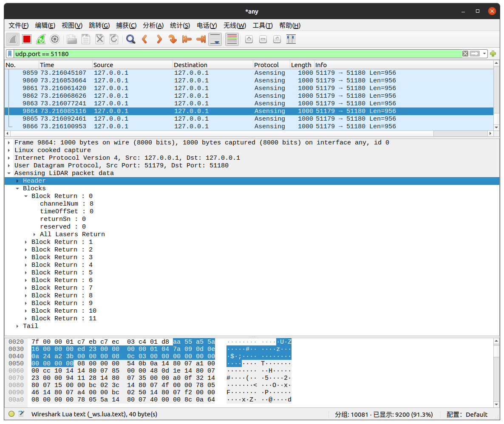
Task: Jump to the first packet
Action: point(187,39)
